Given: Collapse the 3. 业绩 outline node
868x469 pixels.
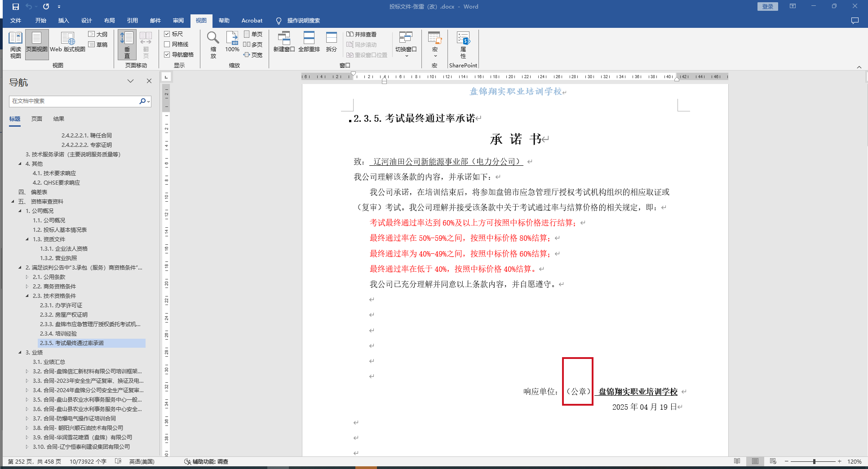Looking at the screenshot, I should (x=20, y=353).
